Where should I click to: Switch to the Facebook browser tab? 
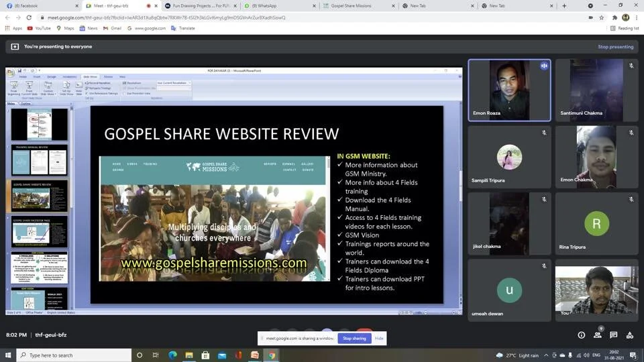click(x=41, y=6)
